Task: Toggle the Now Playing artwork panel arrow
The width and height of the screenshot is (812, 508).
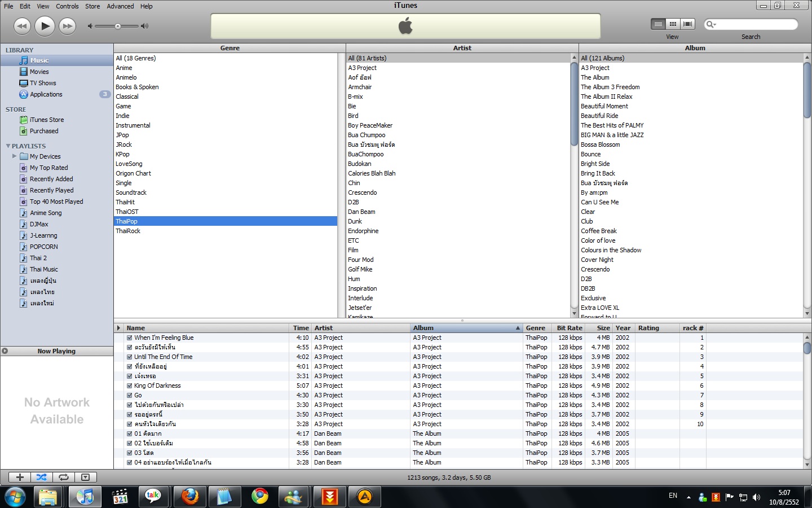Action: click(5, 351)
